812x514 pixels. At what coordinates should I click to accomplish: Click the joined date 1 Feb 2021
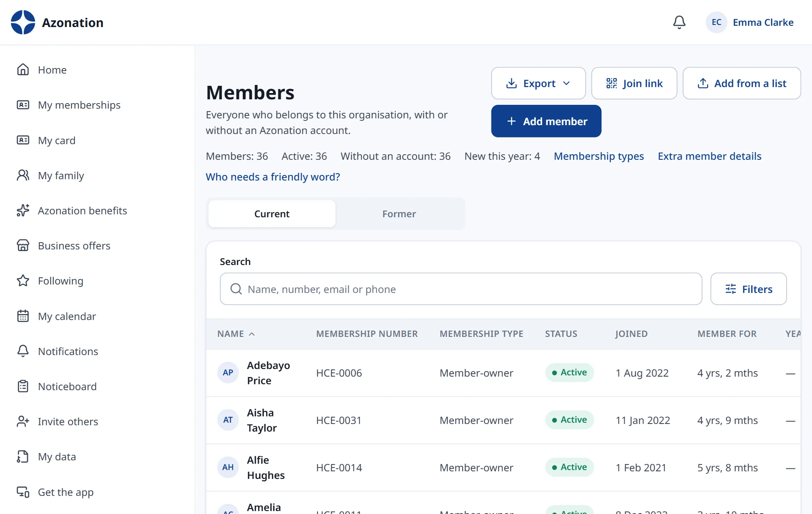[x=641, y=468]
